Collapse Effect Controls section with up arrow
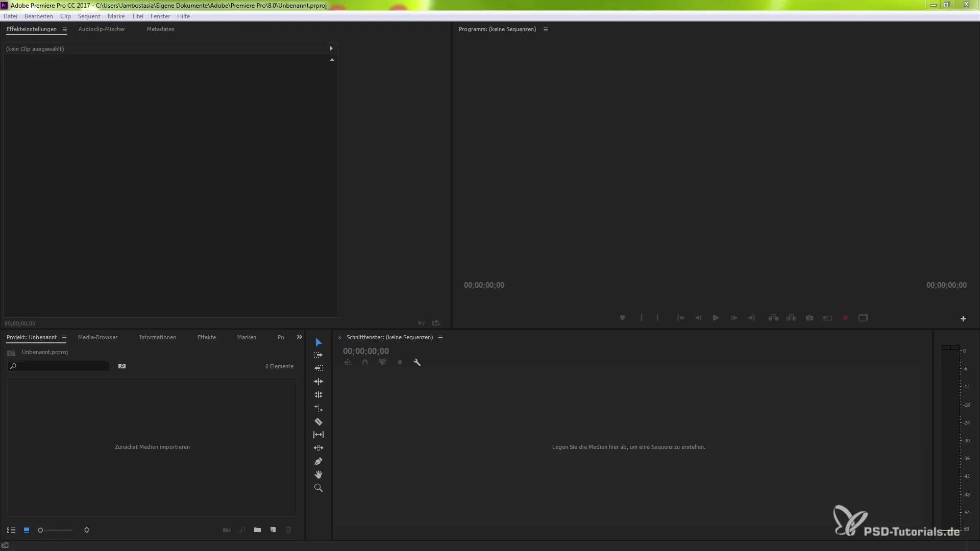The height and width of the screenshot is (551, 980). [x=332, y=60]
